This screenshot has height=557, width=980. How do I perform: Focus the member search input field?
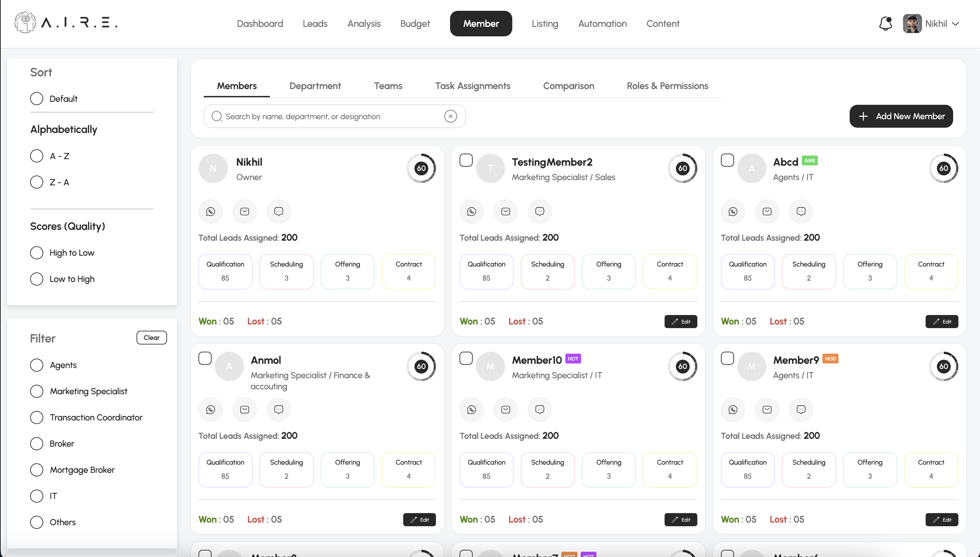click(x=334, y=116)
